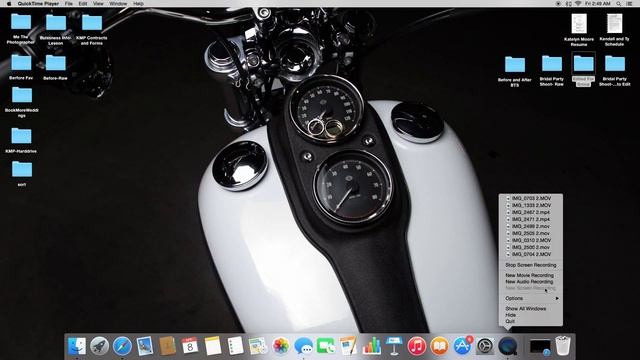This screenshot has width=640, height=360.
Task: Open the Help menu
Action: pyautogui.click(x=138, y=3)
